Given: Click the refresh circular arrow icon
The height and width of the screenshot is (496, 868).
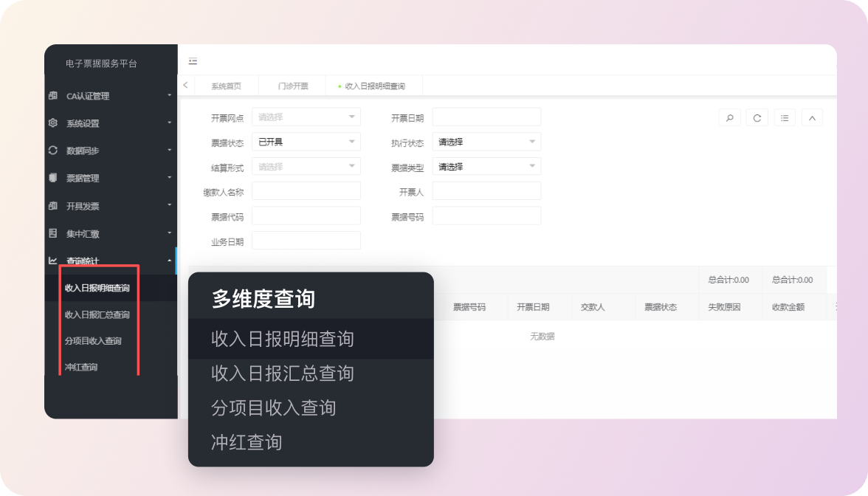Looking at the screenshot, I should point(757,118).
